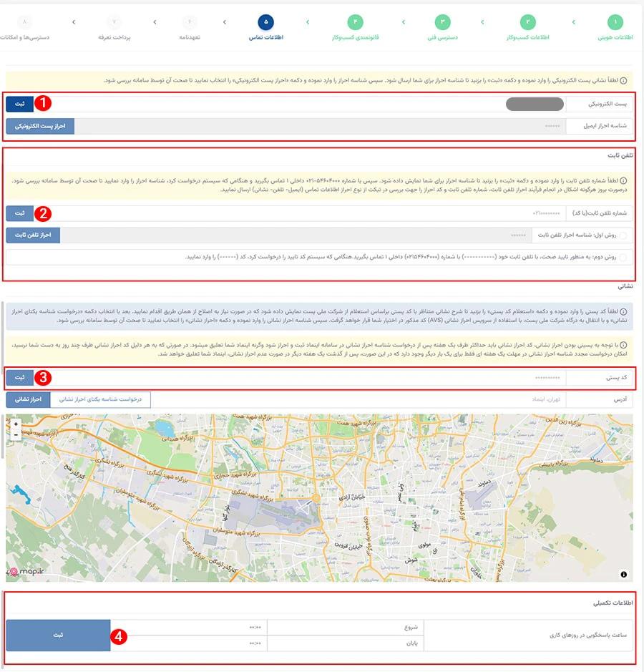644x672 pixels.
Task: Go to step 8 دسترسی‌ها و امکانات
Action: point(24,28)
